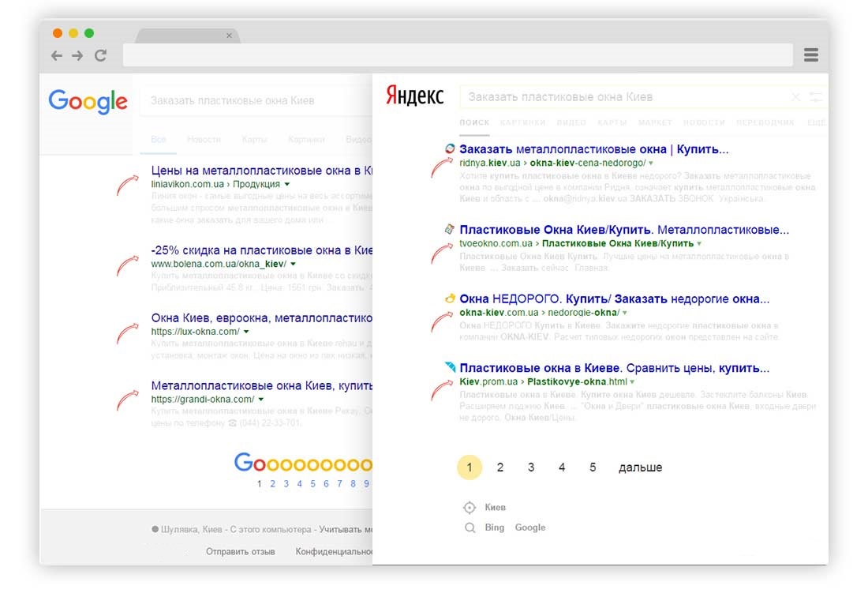Click favicon of tvoeokno.com.ua result
Image resolution: width=868 pixels, height=612 pixels.
[450, 229]
